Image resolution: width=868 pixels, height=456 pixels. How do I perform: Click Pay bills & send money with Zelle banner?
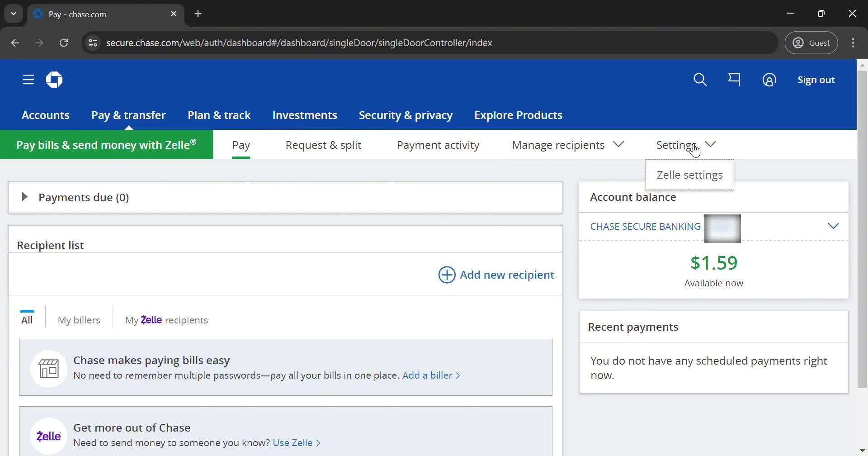(x=106, y=145)
